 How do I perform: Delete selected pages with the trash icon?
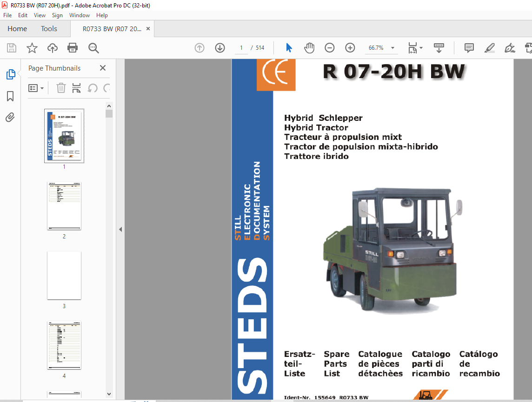[x=61, y=88]
